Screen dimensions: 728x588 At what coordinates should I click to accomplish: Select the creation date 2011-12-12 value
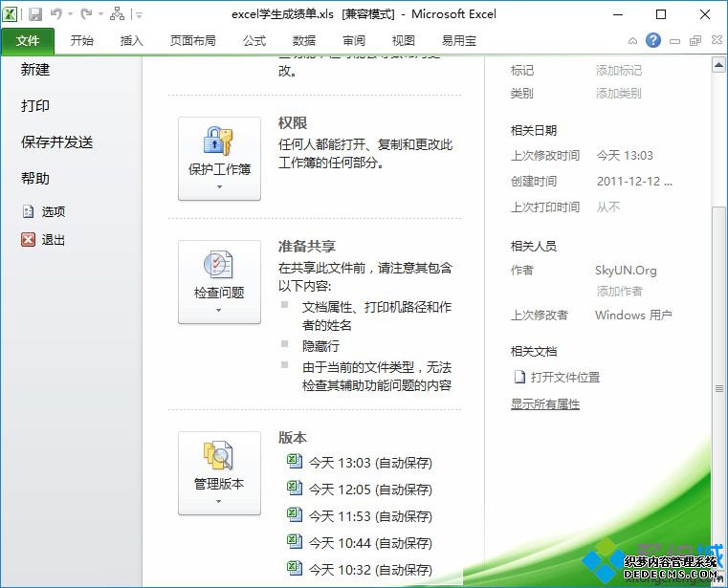point(634,181)
